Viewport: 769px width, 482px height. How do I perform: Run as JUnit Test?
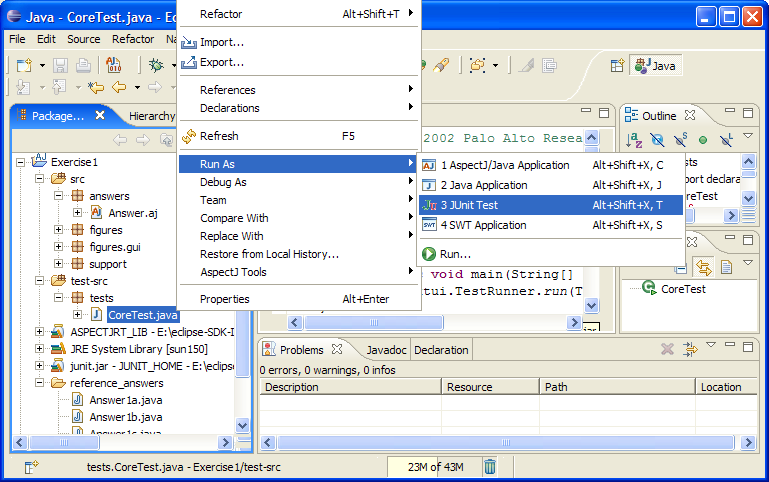tap(551, 205)
